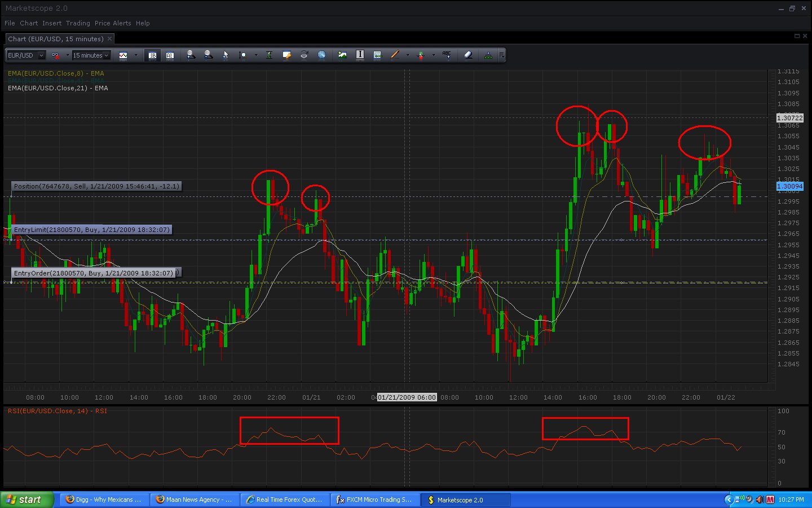Click the wireless network tray icon
This screenshot has width=812, height=508.
pos(739,500)
